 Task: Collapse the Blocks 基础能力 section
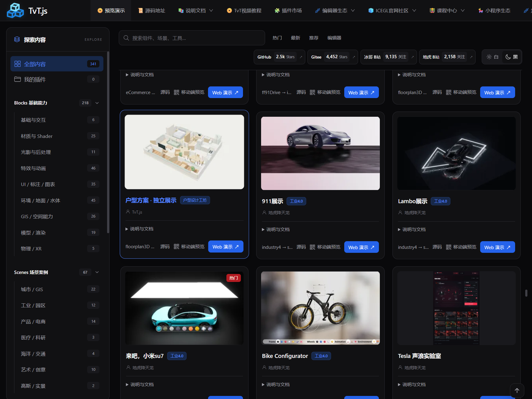[97, 103]
